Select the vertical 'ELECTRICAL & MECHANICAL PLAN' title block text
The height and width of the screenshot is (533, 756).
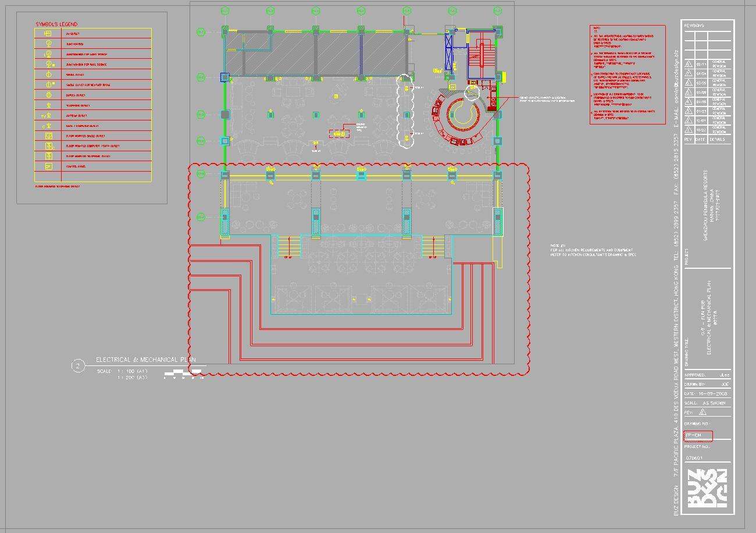pyautogui.click(x=709, y=318)
